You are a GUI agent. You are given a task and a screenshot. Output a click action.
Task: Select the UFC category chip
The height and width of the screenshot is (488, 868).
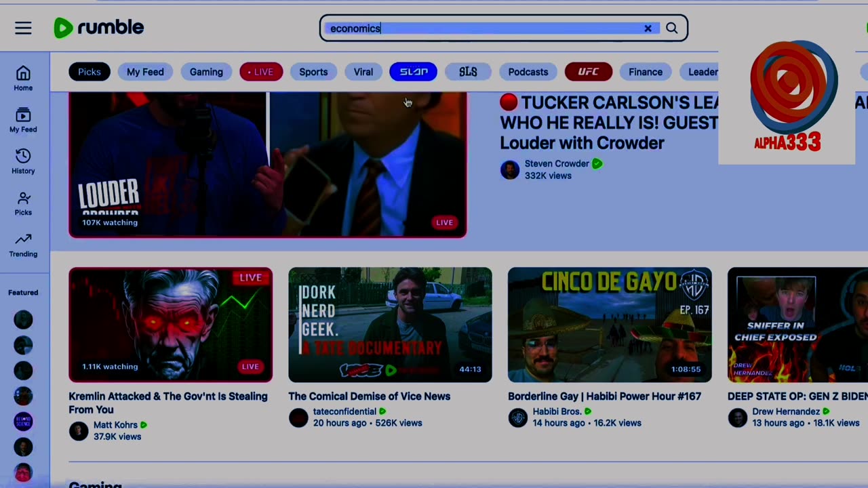[x=588, y=72]
